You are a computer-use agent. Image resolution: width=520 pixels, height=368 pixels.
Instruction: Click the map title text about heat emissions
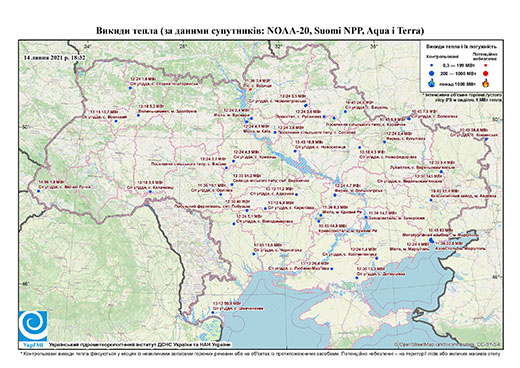tap(260, 31)
